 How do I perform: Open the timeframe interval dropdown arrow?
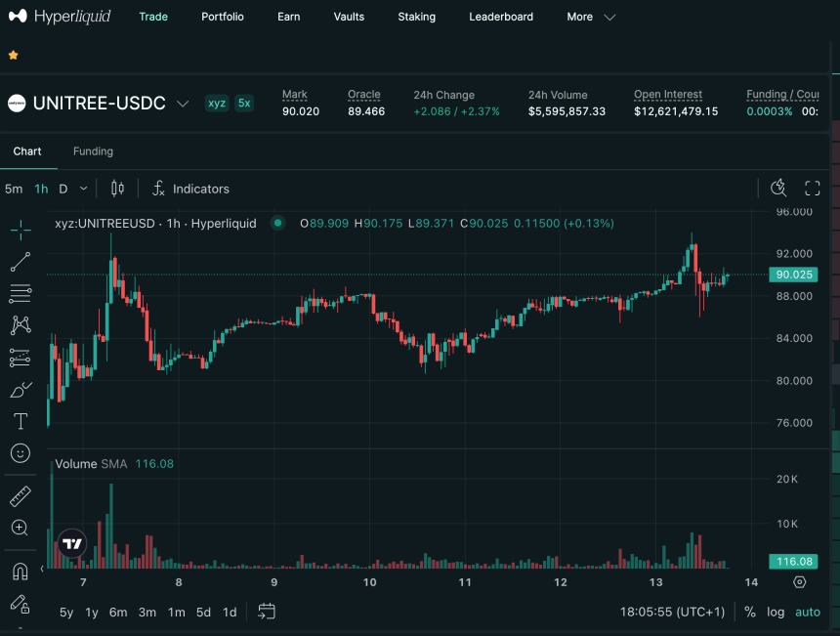coord(83,189)
